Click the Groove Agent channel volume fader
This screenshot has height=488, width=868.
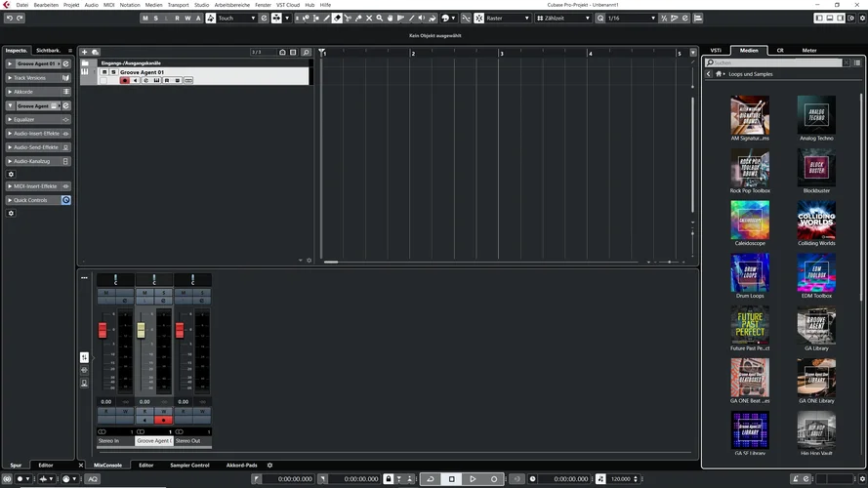pyautogui.click(x=142, y=330)
